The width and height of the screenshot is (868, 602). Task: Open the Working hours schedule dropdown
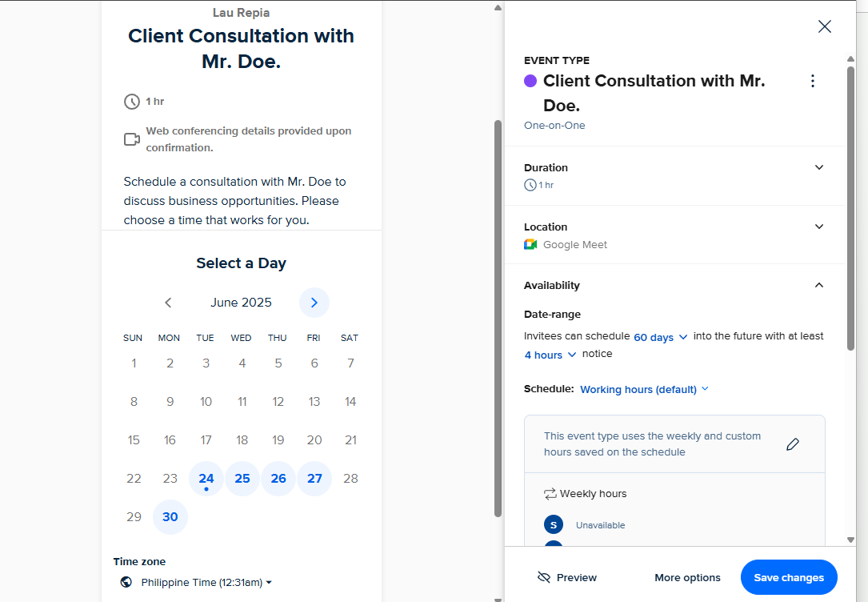coord(644,389)
